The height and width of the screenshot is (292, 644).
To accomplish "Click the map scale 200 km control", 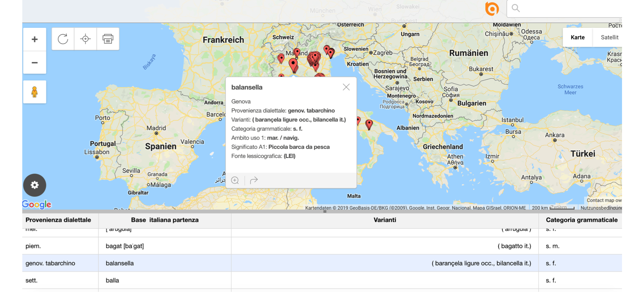I will [x=553, y=208].
